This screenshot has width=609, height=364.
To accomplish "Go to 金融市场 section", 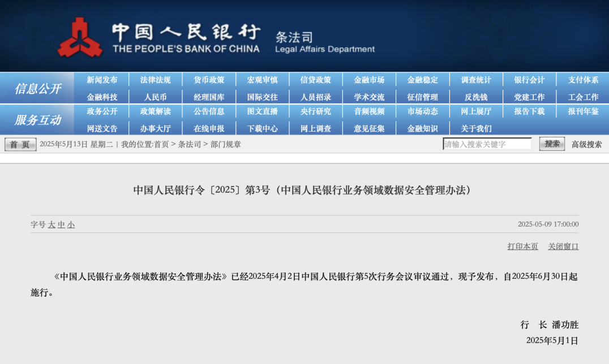I will (x=369, y=80).
